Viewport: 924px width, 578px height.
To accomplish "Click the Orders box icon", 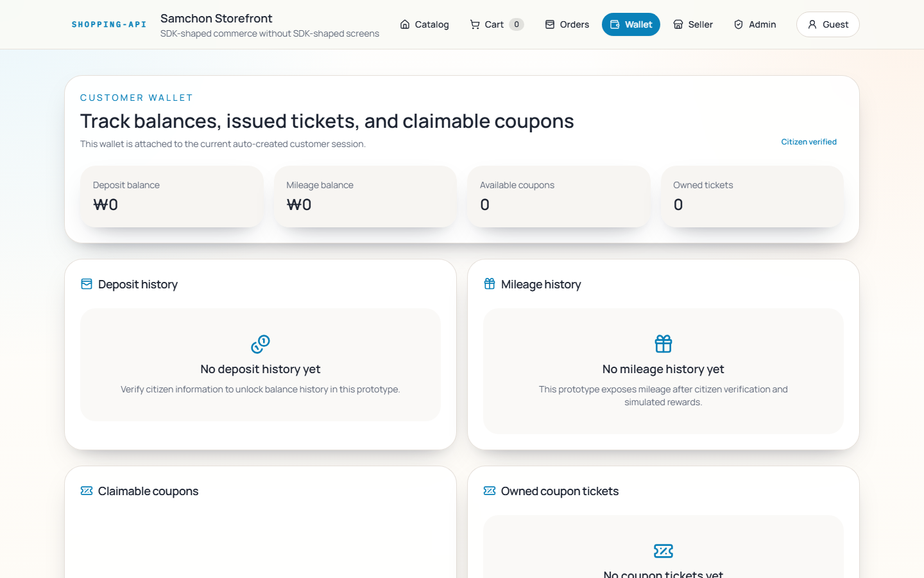I will 550,24.
